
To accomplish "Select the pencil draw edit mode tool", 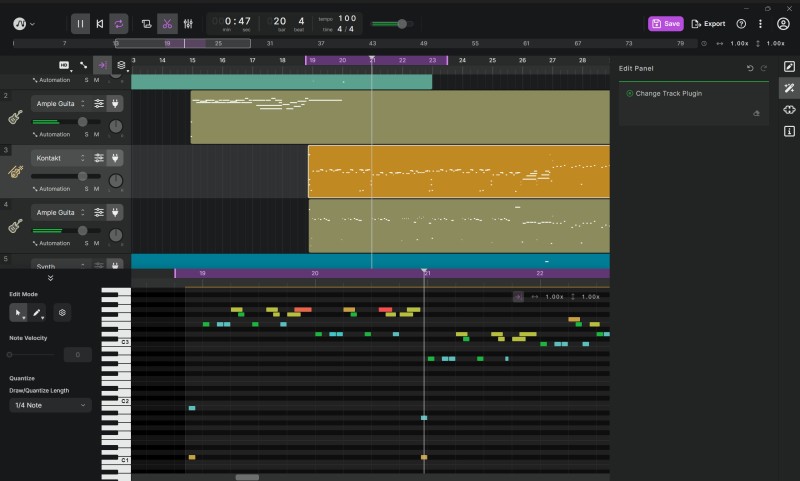I will (37, 313).
